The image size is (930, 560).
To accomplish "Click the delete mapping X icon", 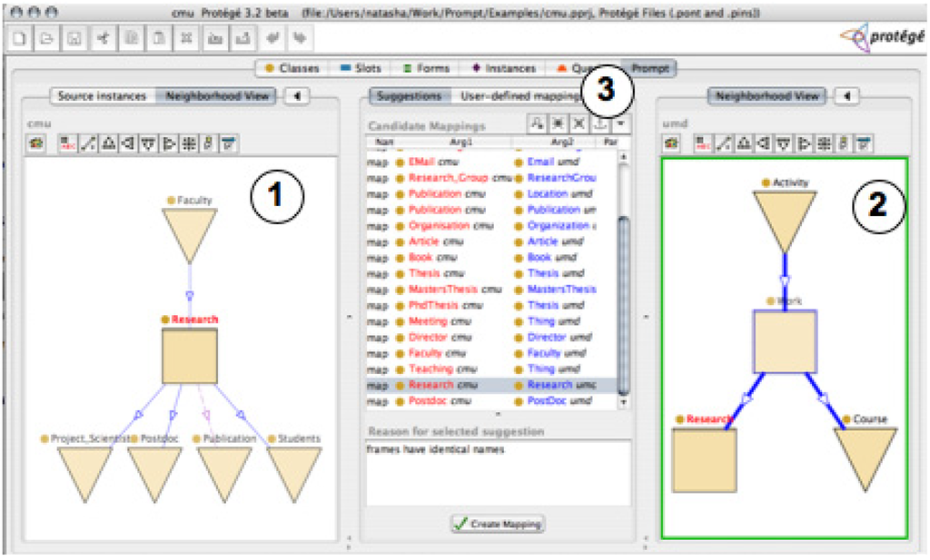I will [x=578, y=124].
